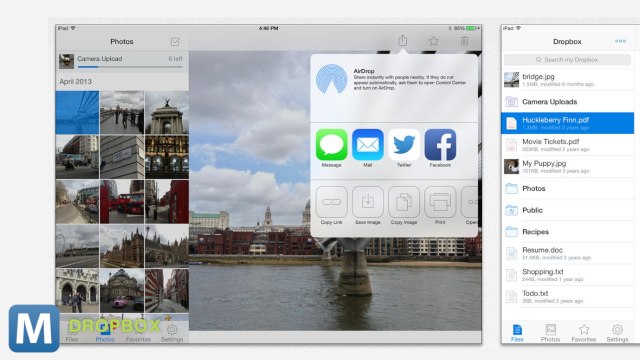Tap the Search my Dropbox field

pos(567,60)
